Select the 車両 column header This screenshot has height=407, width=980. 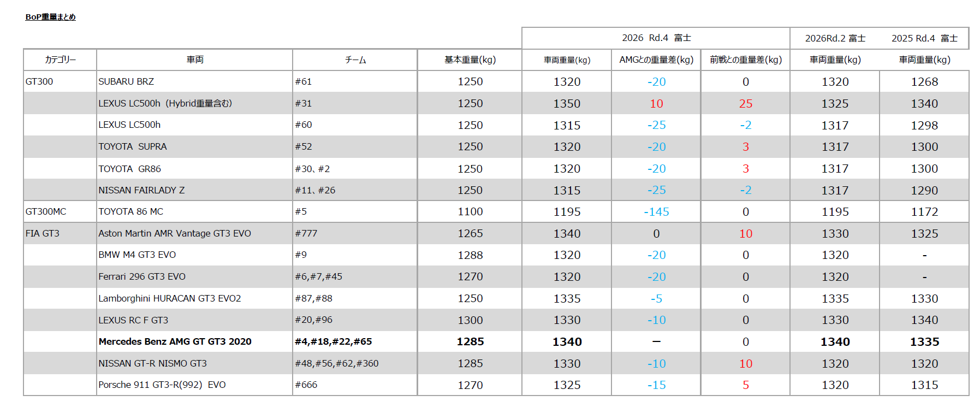(194, 60)
